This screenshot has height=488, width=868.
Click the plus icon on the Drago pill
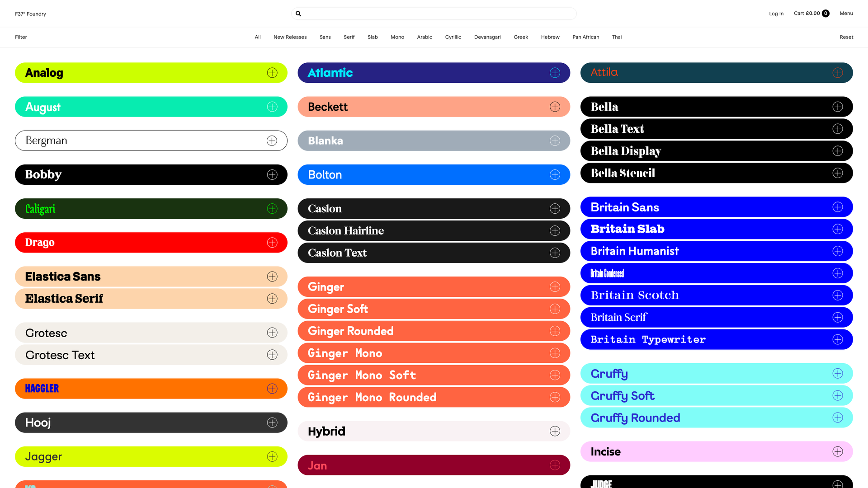(x=272, y=242)
